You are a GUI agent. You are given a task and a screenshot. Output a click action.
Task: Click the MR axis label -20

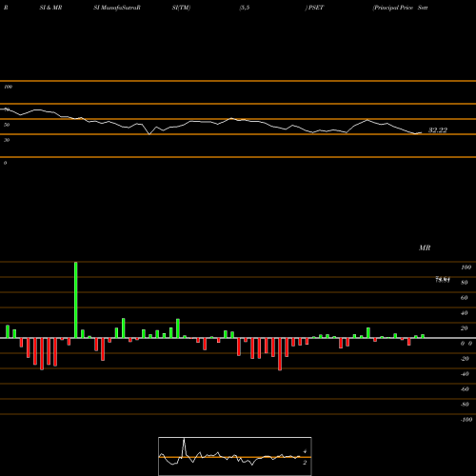(465, 359)
